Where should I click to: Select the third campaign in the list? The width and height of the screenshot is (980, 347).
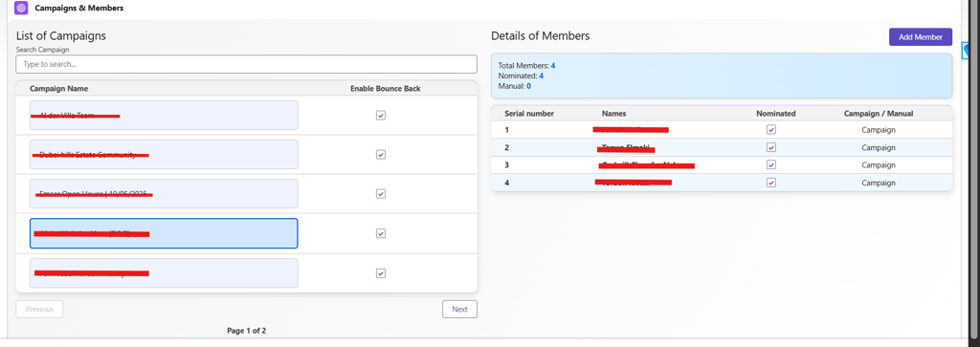[x=164, y=194]
